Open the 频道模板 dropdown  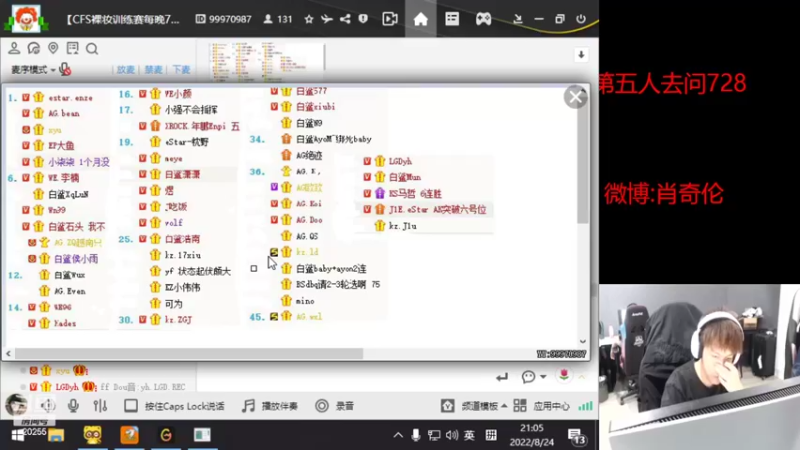click(x=474, y=406)
